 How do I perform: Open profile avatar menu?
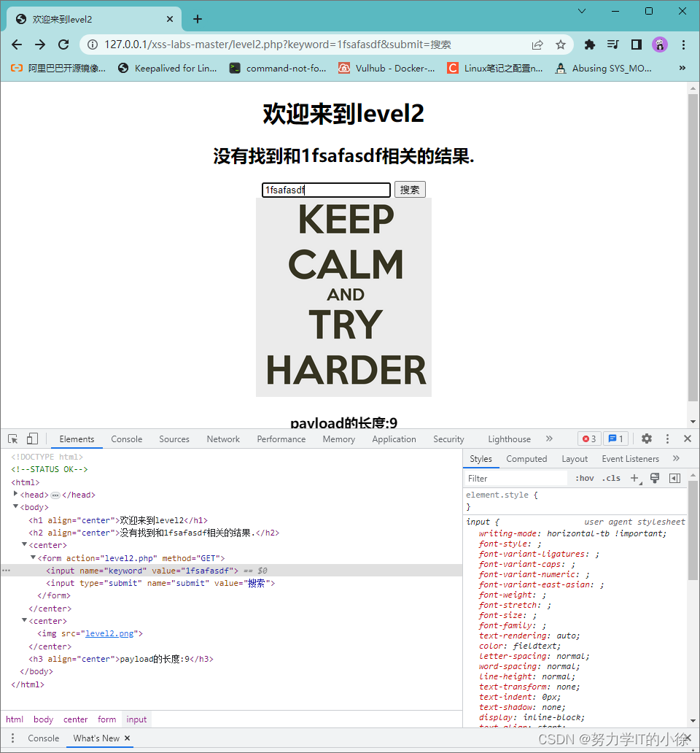tap(660, 45)
